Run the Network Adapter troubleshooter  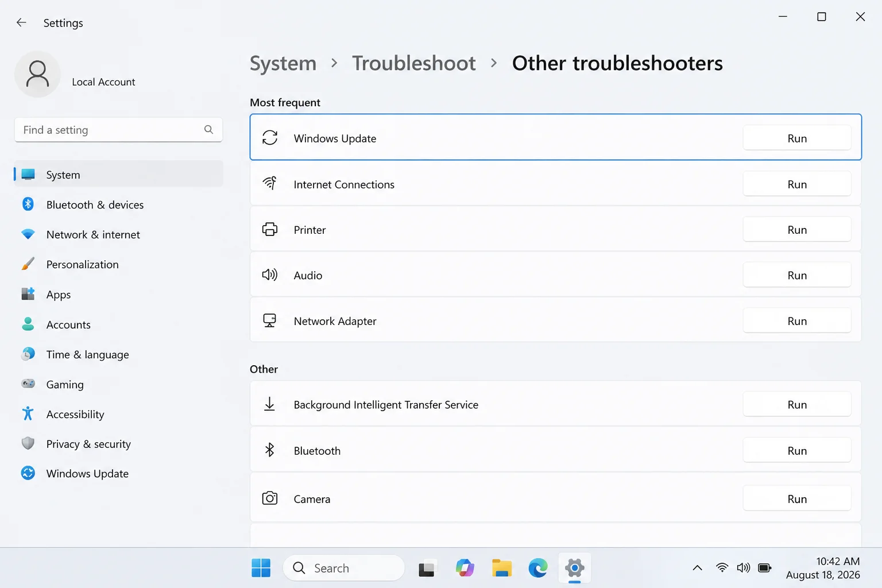coord(797,320)
